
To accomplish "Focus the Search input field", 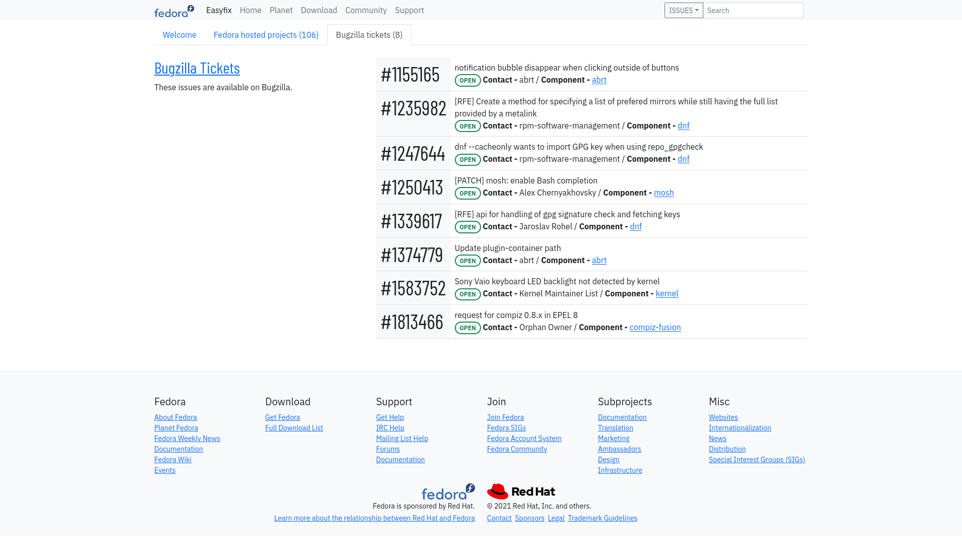I will click(x=753, y=11).
